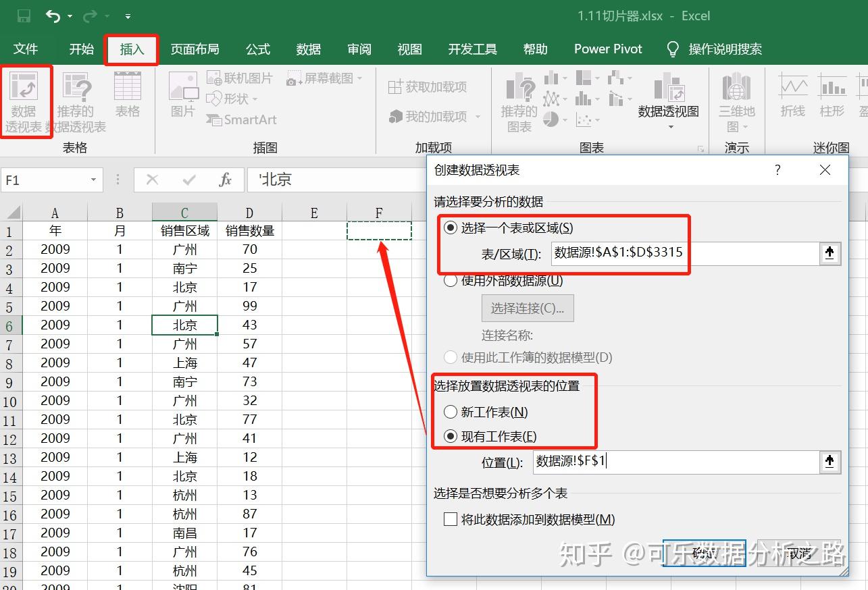Choose 现有工作表 radio option

pyautogui.click(x=451, y=436)
